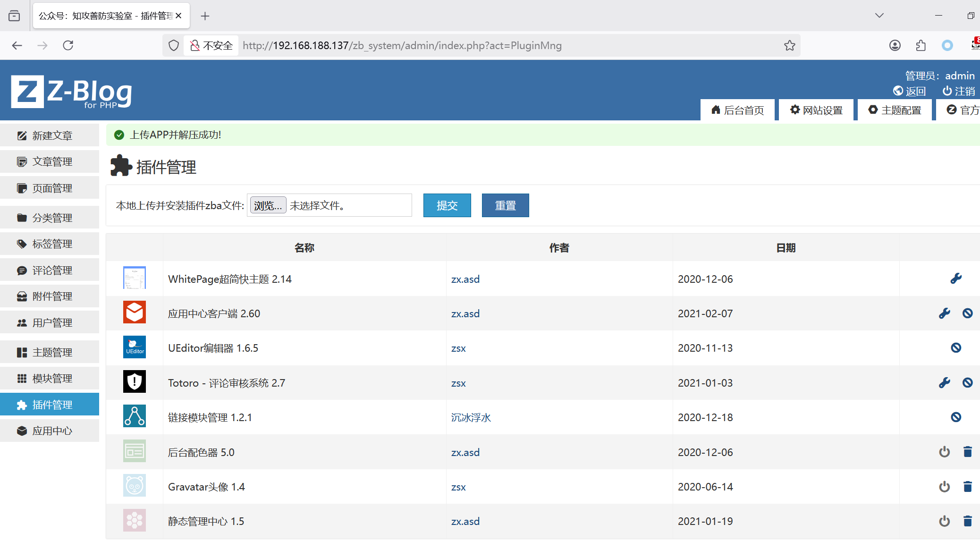Enable the Gravatar头像 plugin
The image size is (980, 558).
(x=944, y=487)
